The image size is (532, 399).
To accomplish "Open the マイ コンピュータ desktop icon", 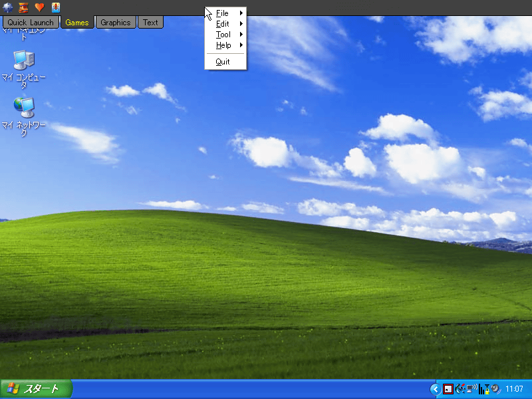I will pos(24,69).
